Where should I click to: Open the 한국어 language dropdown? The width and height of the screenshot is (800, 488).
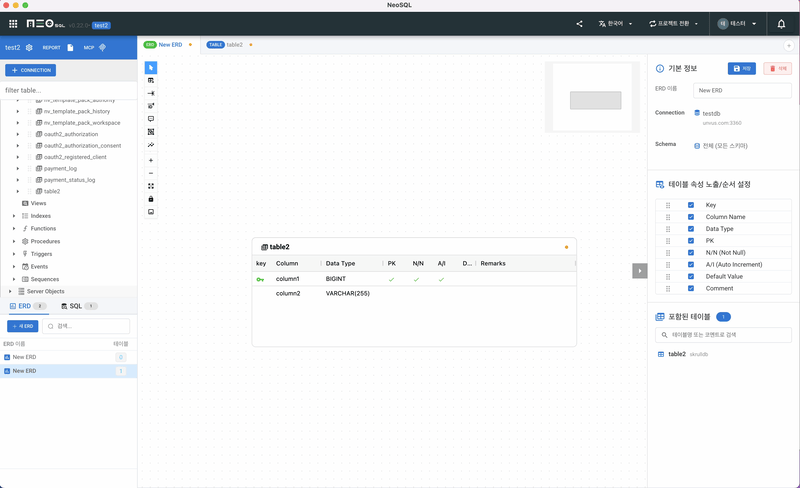coord(614,24)
